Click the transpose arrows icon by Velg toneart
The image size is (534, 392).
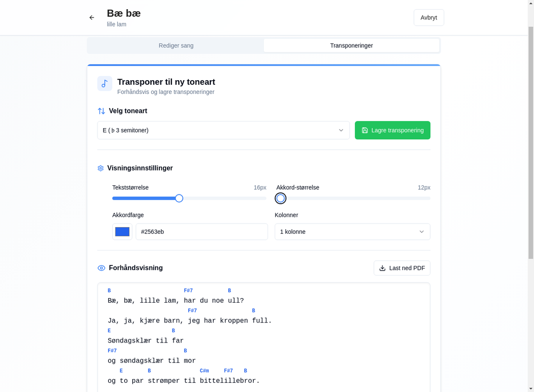(102, 111)
